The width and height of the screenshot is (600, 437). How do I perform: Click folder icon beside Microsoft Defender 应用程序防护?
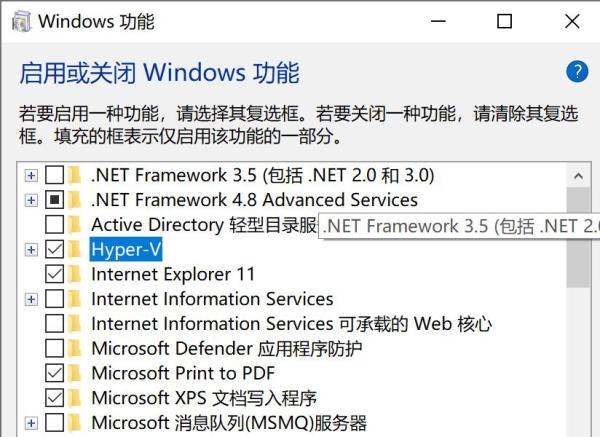pyautogui.click(x=75, y=348)
